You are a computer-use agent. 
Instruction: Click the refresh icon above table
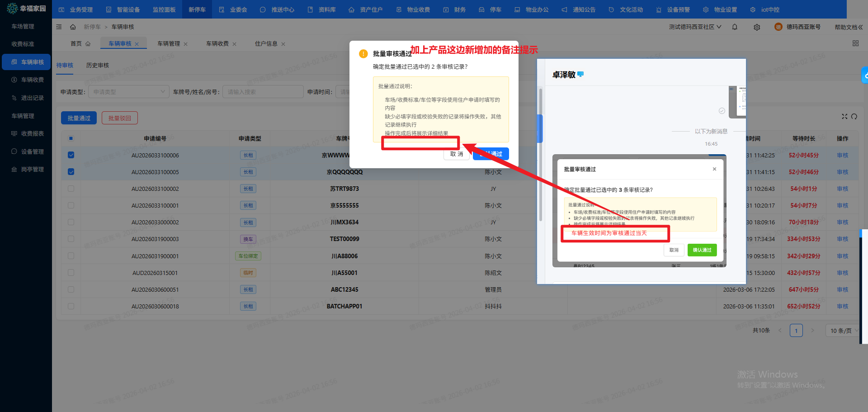(854, 116)
